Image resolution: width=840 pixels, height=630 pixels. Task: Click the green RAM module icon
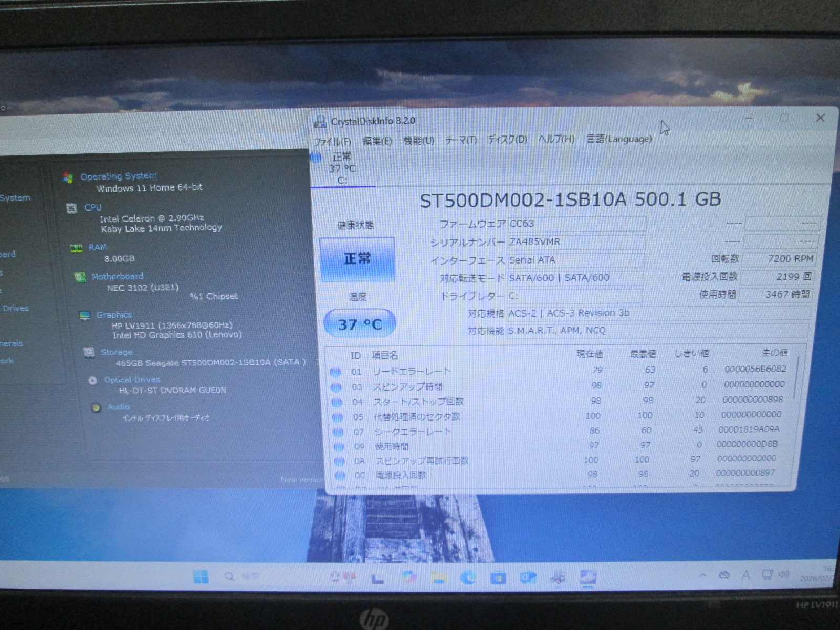[x=77, y=248]
